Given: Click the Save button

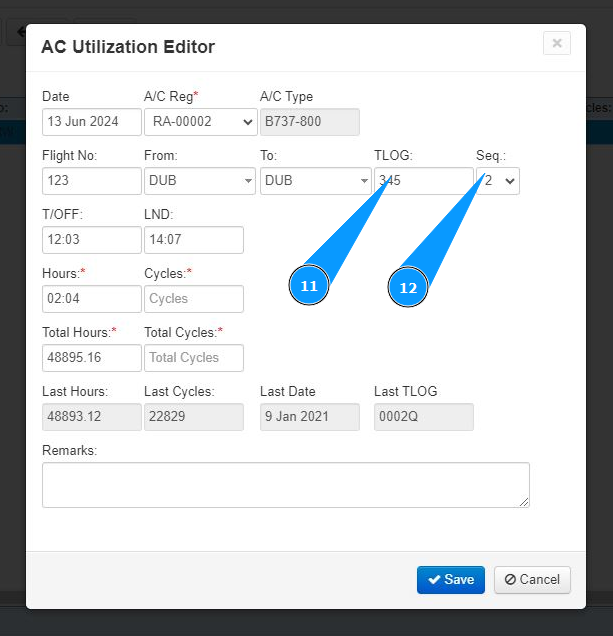Looking at the screenshot, I should tap(450, 580).
